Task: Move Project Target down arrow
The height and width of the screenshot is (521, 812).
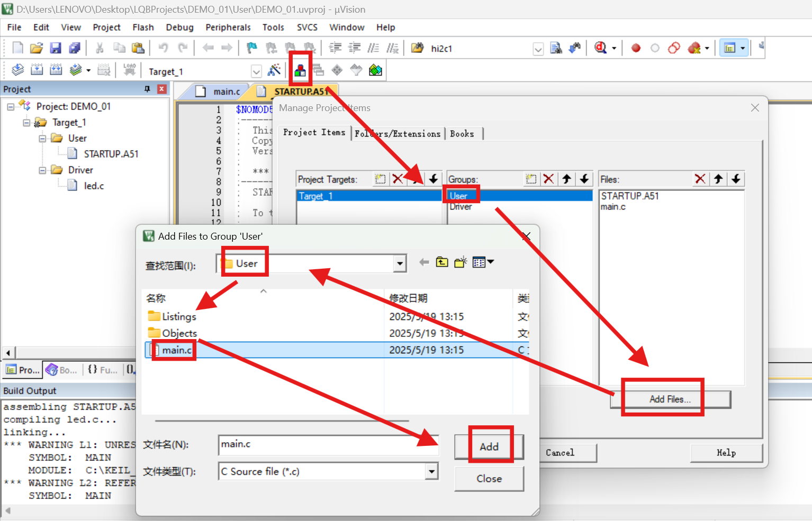Action: point(434,179)
